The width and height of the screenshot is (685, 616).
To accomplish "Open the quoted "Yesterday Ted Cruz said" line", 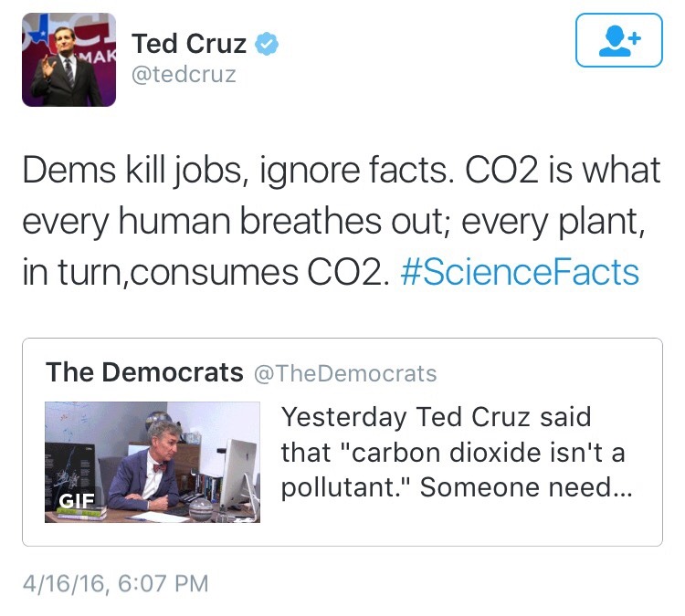I will [x=436, y=417].
